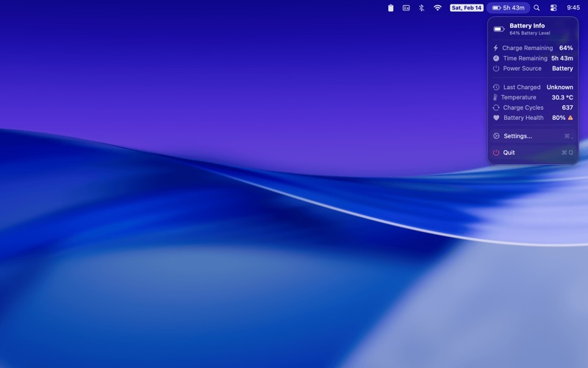Click the battery icon beside Battery Info title
The image size is (588, 368).
pyautogui.click(x=499, y=29)
